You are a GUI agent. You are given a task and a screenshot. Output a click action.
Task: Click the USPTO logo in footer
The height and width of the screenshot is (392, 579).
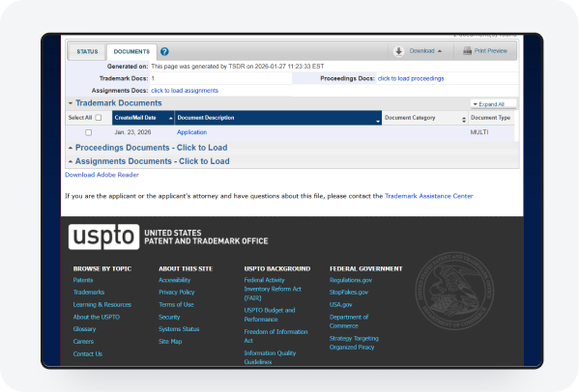[x=103, y=237]
